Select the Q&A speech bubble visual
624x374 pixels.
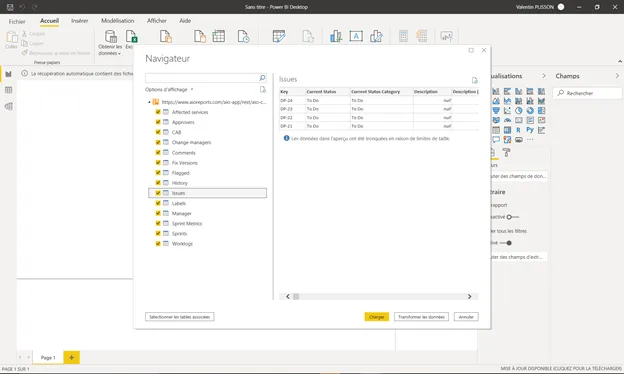496,140
